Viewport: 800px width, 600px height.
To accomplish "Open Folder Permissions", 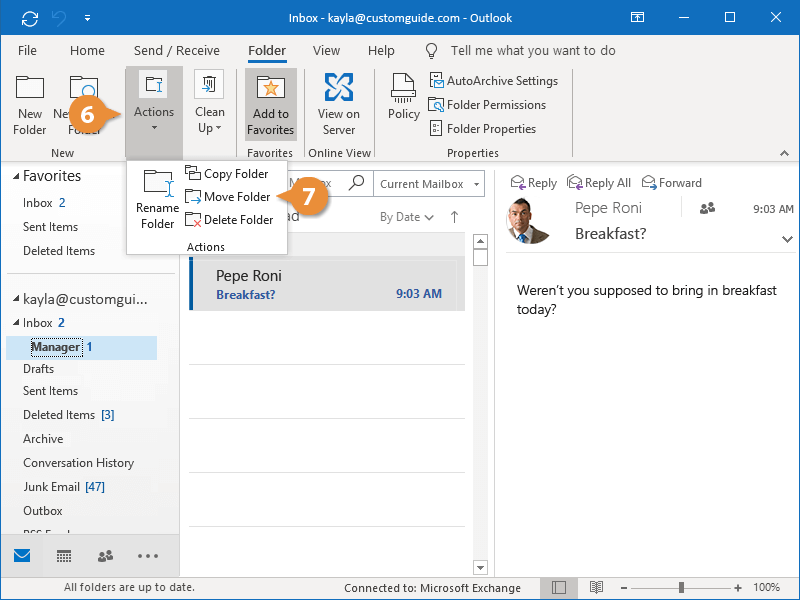I will tap(487, 105).
